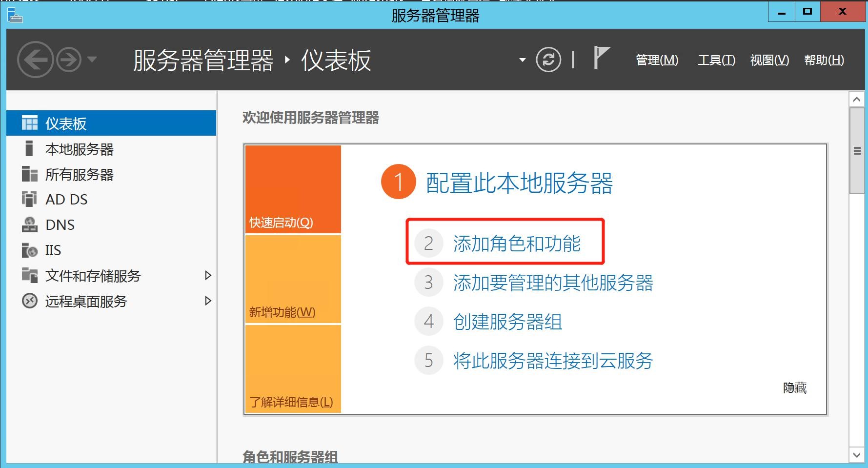This screenshot has height=468, width=868.
Task: Select the DNS sidebar icon
Action: coord(29,224)
